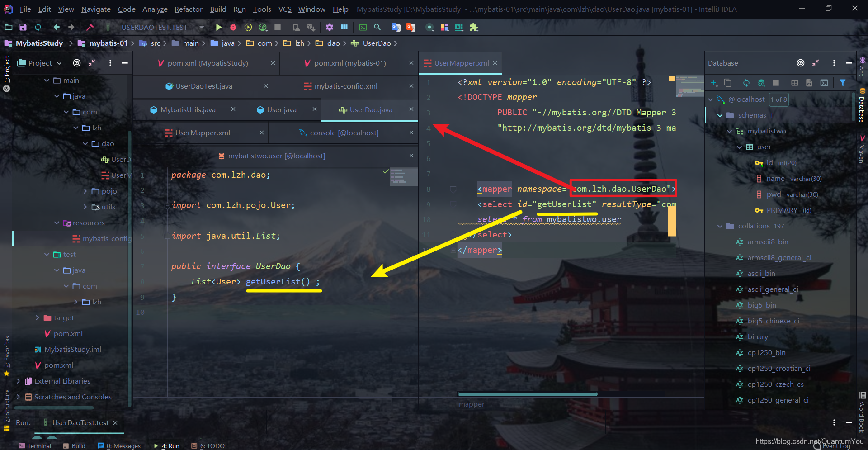Open the settings gear in main toolbar
868x450 pixels.
(x=330, y=27)
